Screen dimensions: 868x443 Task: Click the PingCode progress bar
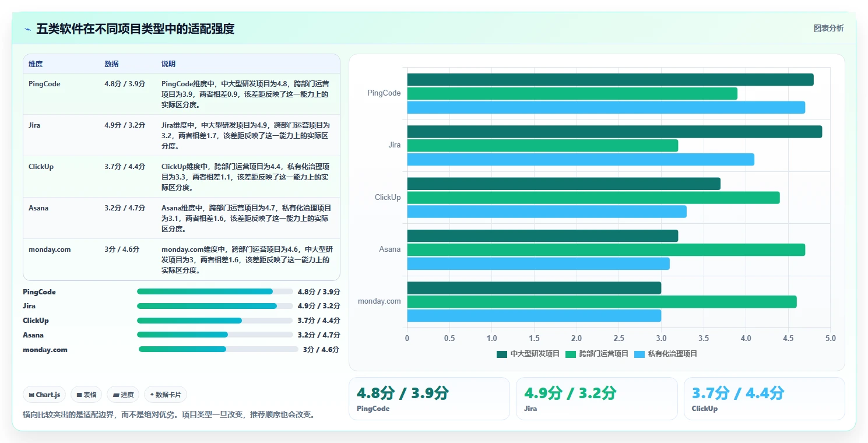point(215,291)
